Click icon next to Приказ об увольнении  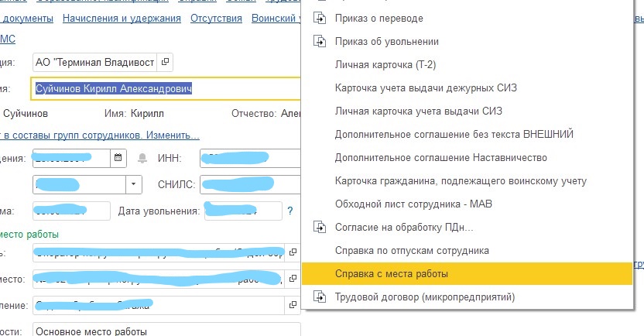(319, 41)
